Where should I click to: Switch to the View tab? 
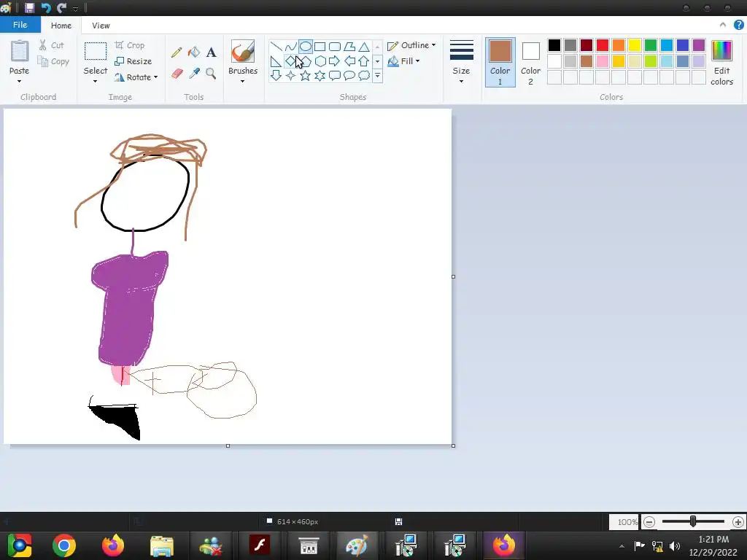coord(101,26)
